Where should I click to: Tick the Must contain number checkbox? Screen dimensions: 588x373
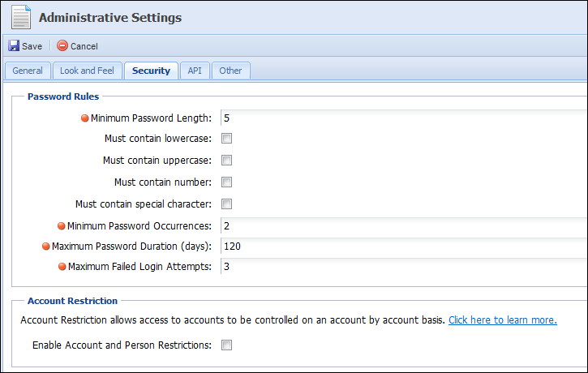point(226,182)
